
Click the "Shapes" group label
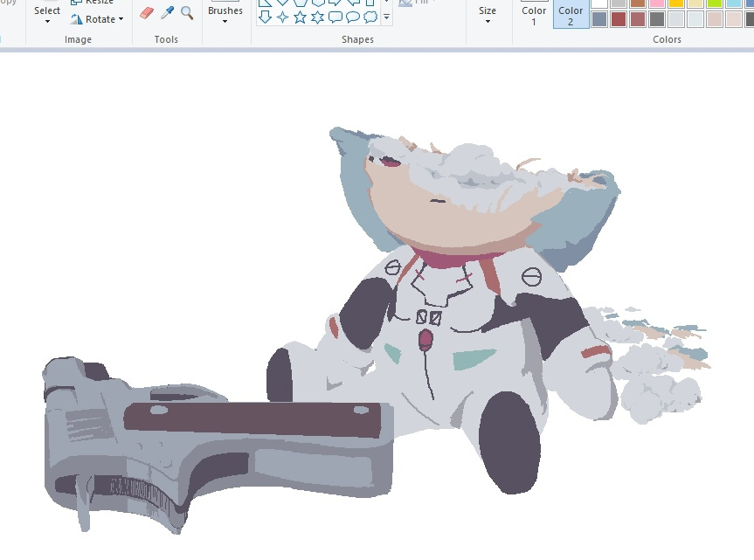click(357, 39)
